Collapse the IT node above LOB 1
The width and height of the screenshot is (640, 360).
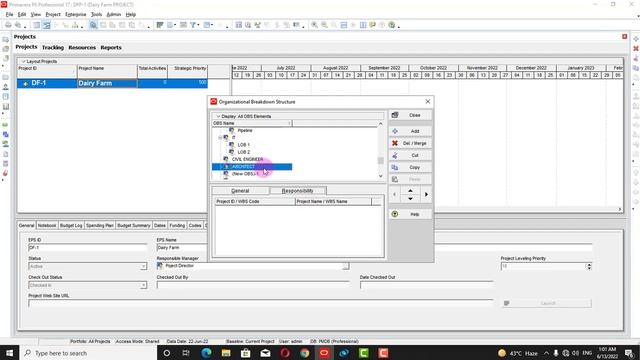[220, 138]
